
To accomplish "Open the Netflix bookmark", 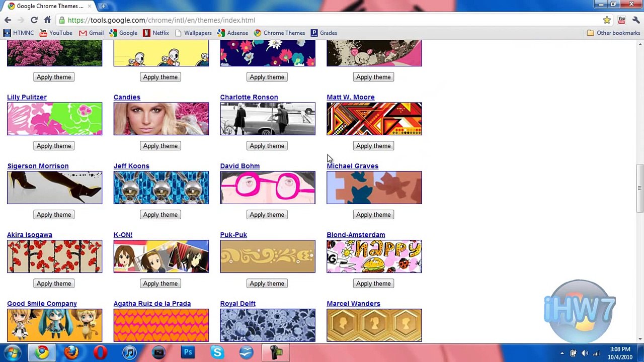I will [156, 33].
